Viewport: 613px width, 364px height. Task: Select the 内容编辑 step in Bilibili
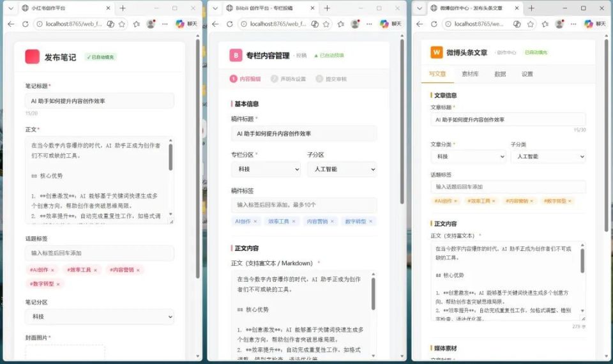pyautogui.click(x=245, y=79)
